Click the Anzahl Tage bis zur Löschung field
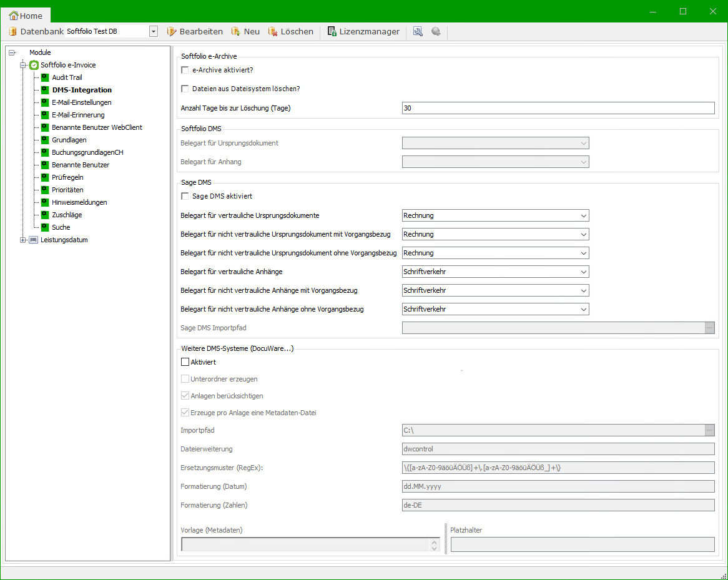Image resolution: width=728 pixels, height=580 pixels. point(558,108)
